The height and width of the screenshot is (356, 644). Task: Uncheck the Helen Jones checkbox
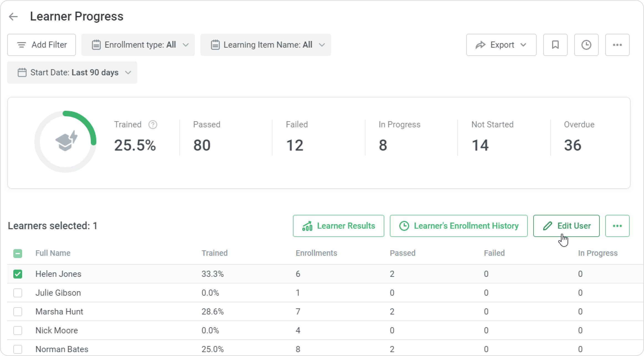coord(18,274)
